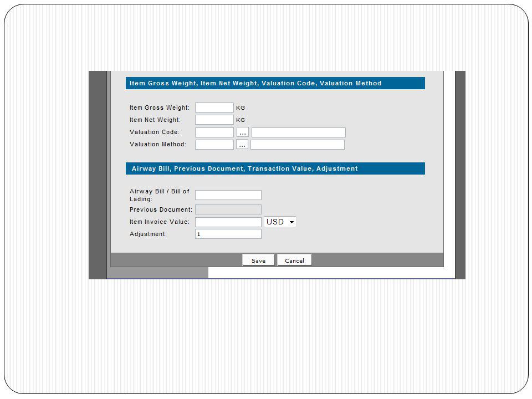532x399 pixels.
Task: Click the KG unit beside Item Gross Weight
Action: [241, 108]
